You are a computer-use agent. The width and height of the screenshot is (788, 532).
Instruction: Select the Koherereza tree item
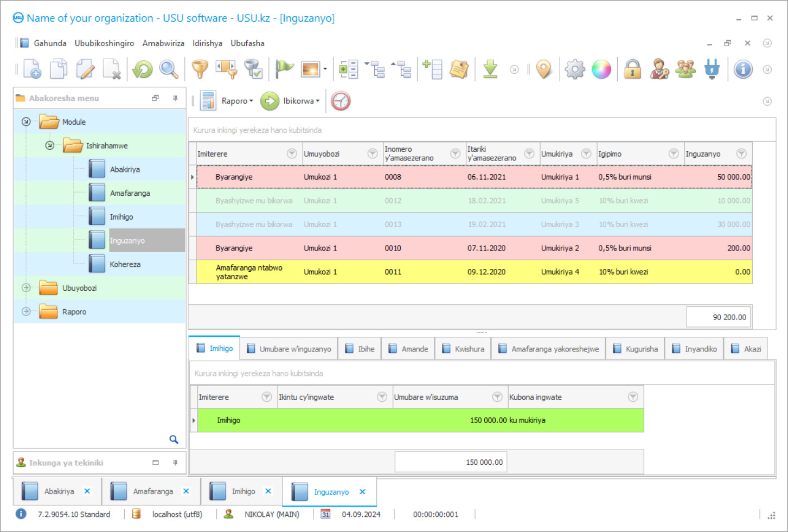(x=125, y=264)
